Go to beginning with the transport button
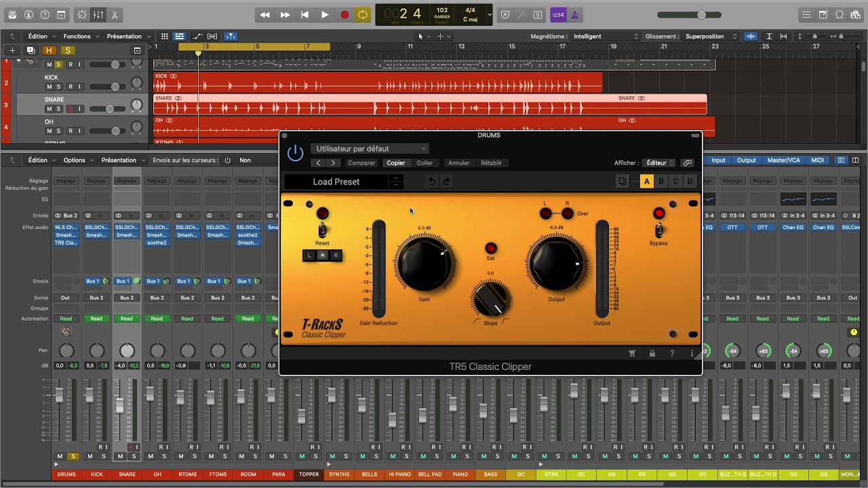The image size is (868, 488). click(305, 15)
